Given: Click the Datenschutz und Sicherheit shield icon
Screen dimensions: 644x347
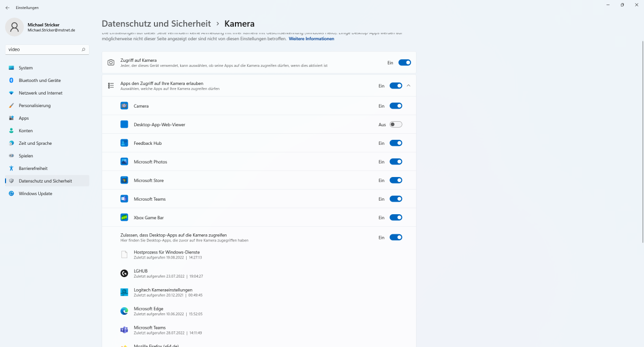Looking at the screenshot, I should (x=11, y=181).
